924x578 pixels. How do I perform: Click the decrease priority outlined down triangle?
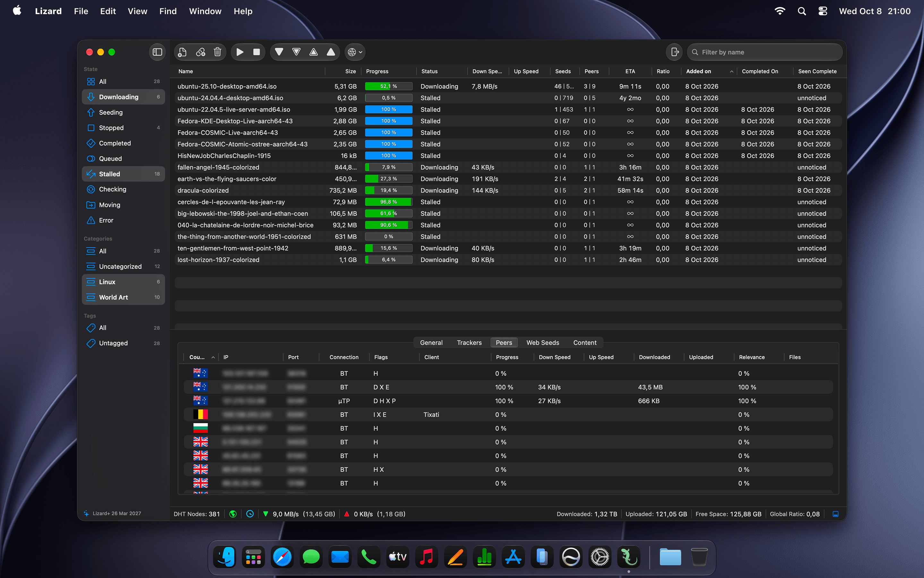coord(296,52)
